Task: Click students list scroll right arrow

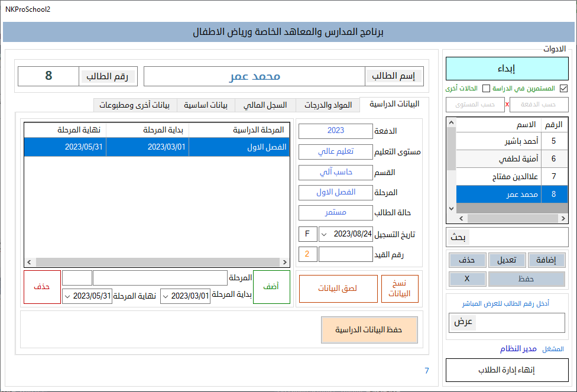Action: pyautogui.click(x=563, y=218)
